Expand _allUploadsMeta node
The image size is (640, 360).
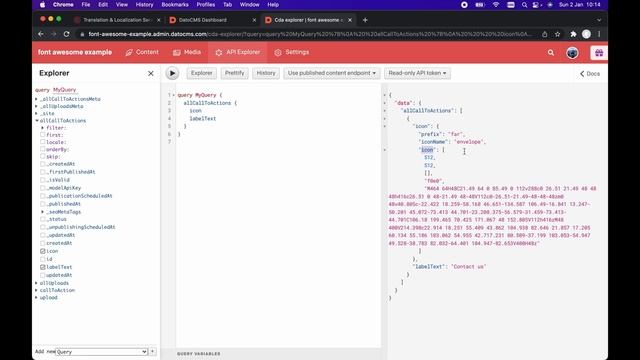point(36,106)
